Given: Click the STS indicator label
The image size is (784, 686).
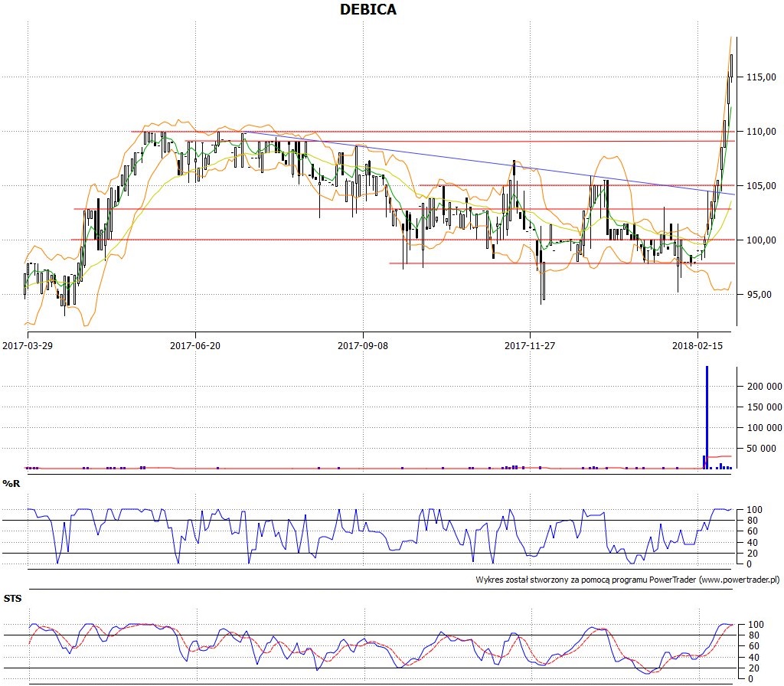Looking at the screenshot, I should coord(12,599).
